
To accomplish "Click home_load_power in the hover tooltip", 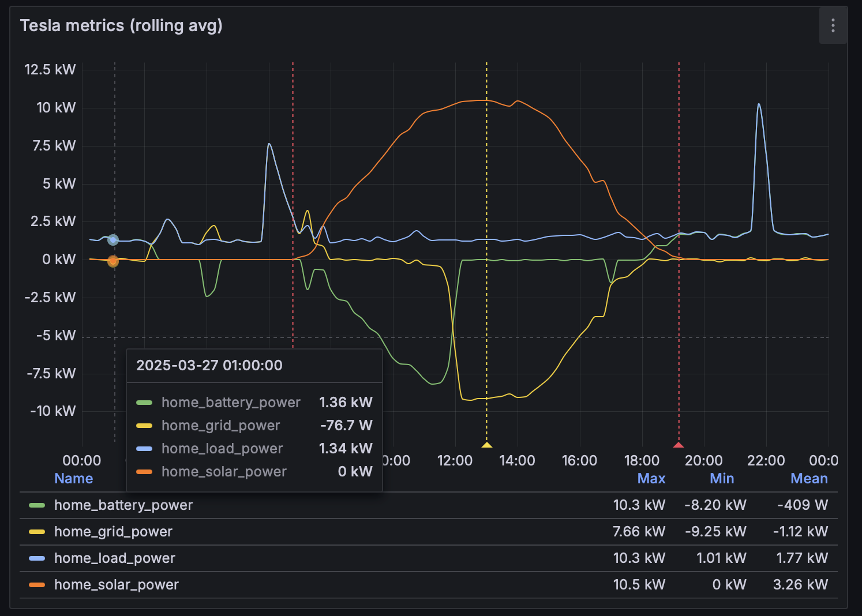I will [222, 448].
